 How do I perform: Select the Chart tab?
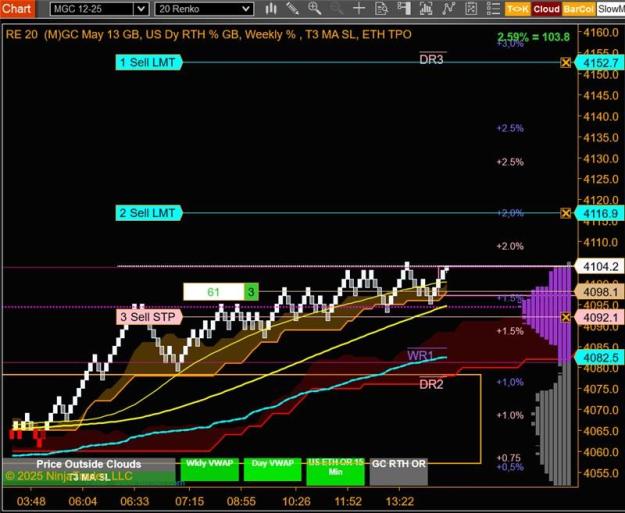coord(17,8)
